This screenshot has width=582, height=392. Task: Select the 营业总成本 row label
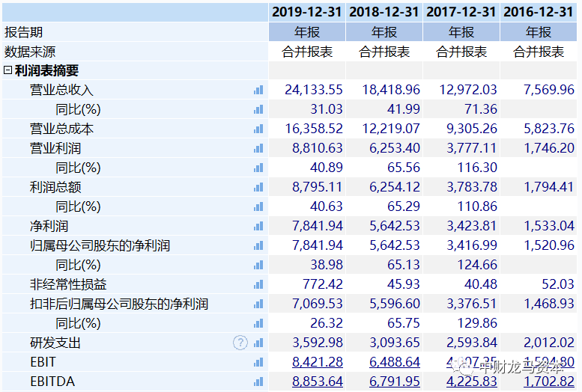click(61, 129)
